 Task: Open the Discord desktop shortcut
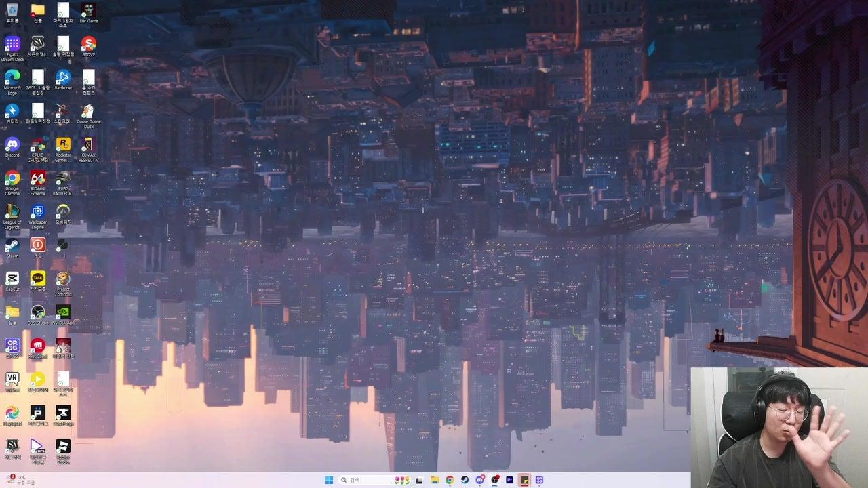click(12, 144)
